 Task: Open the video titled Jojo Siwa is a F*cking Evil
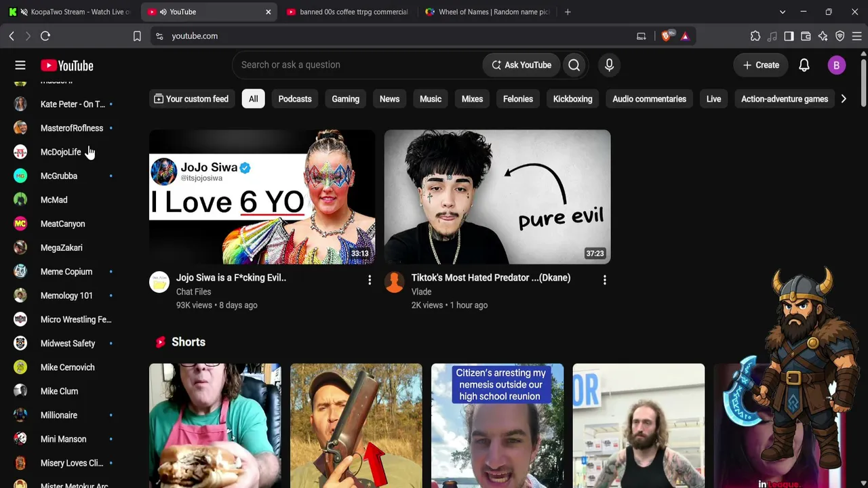point(231,278)
